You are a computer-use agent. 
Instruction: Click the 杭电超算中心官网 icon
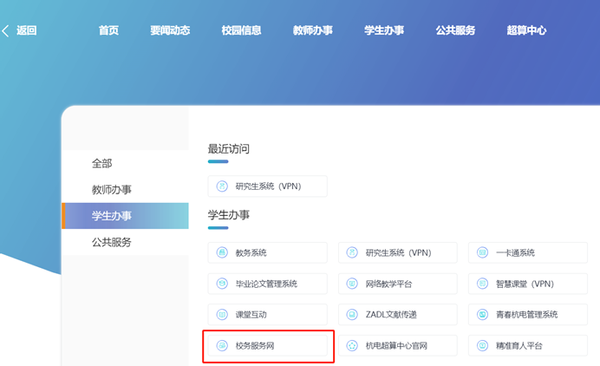(352, 346)
